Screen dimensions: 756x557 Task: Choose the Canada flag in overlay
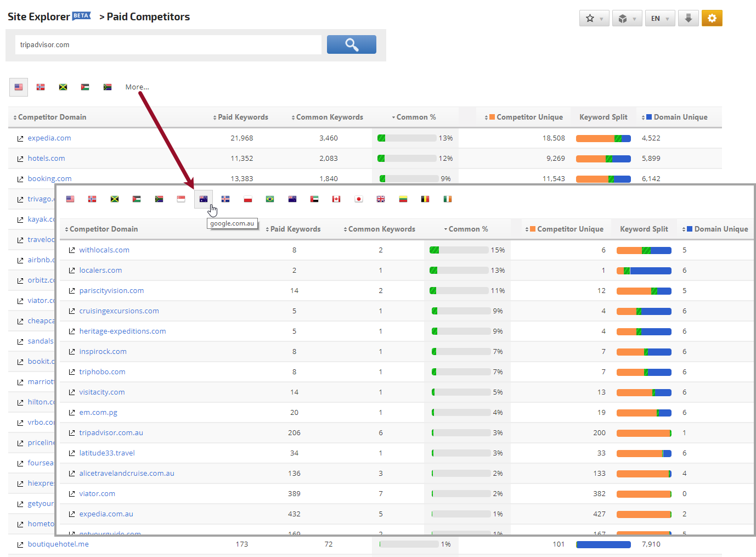pos(336,199)
